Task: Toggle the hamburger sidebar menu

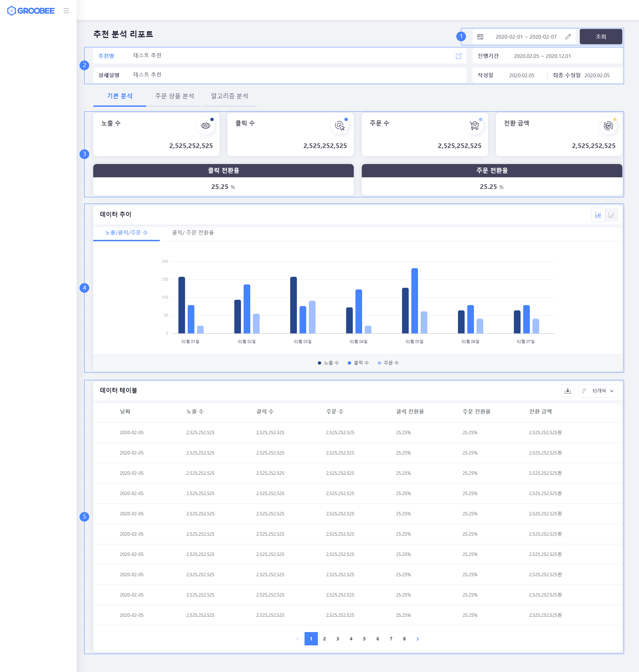Action: coord(66,11)
